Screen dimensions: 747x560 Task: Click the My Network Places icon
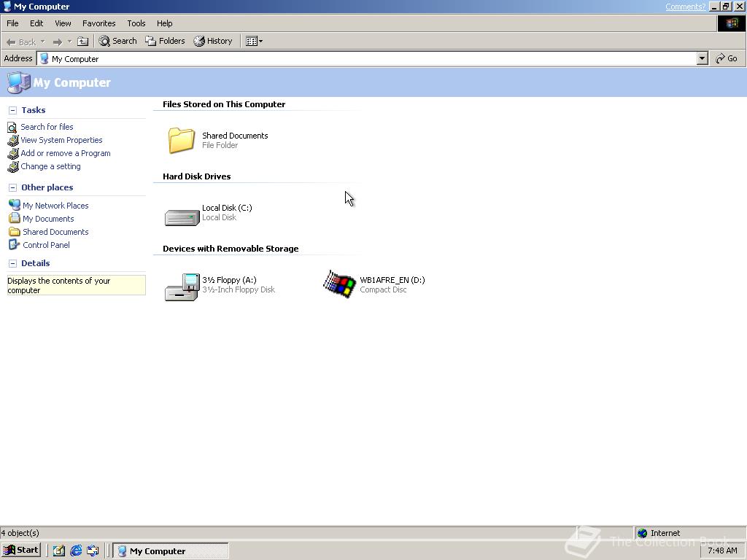pos(15,205)
